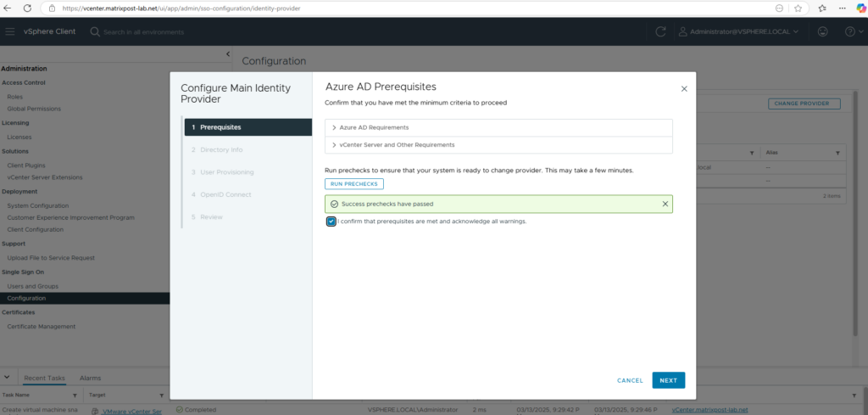Expand vCenter Server and Other Requirements
The width and height of the screenshot is (868, 415).
[397, 145]
